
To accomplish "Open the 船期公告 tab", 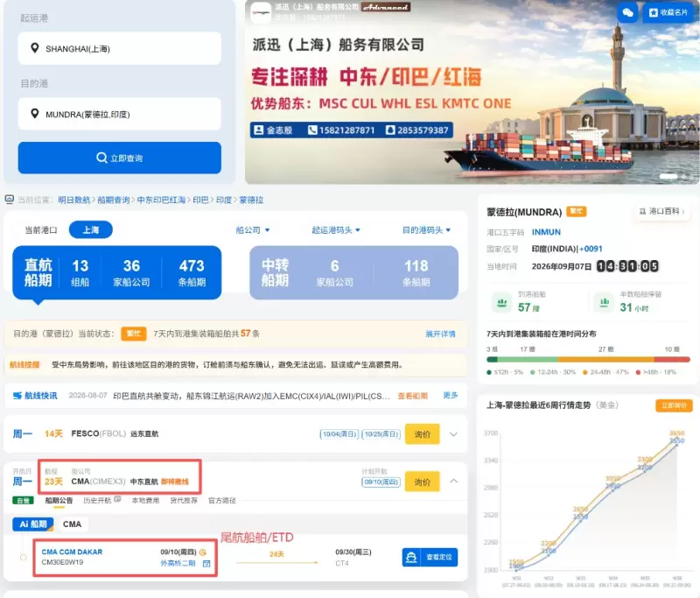I will (59, 500).
